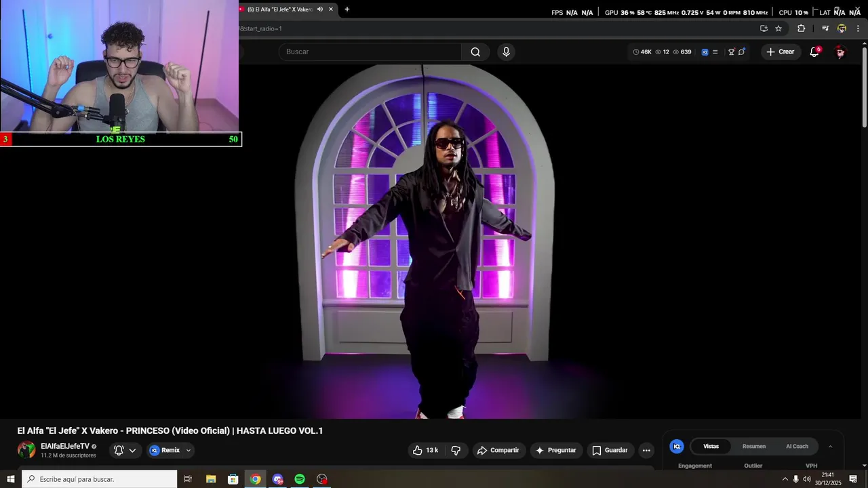
Task: Click the vidIQ logo in the side panel
Action: click(x=676, y=446)
